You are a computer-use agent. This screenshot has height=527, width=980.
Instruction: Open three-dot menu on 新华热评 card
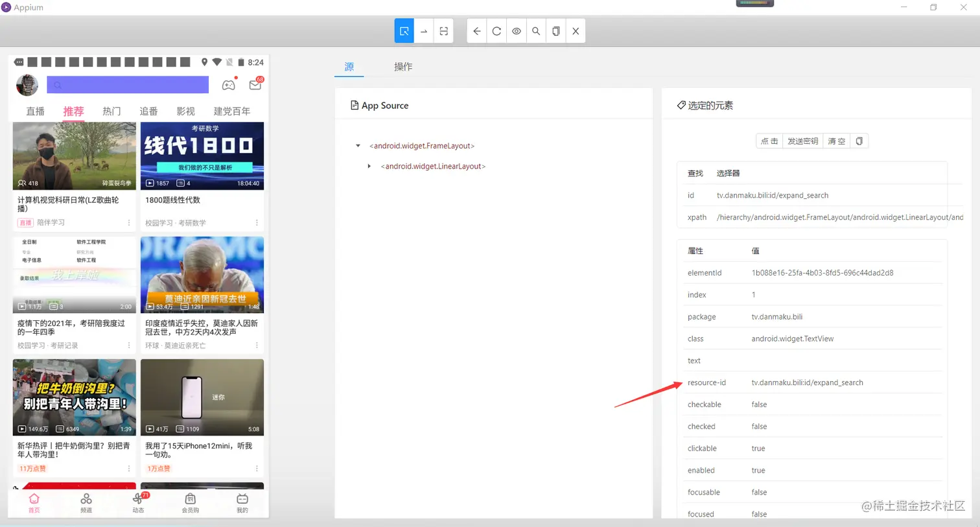129,468
